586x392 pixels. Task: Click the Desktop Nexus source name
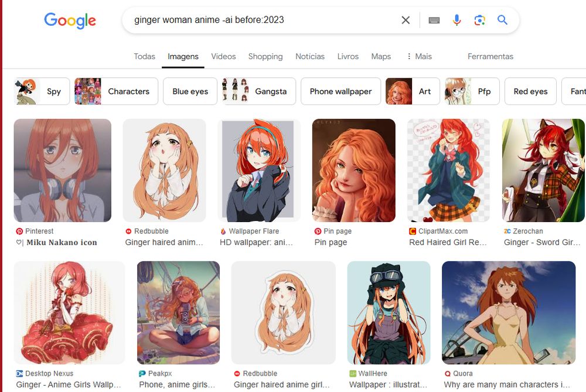pos(49,373)
